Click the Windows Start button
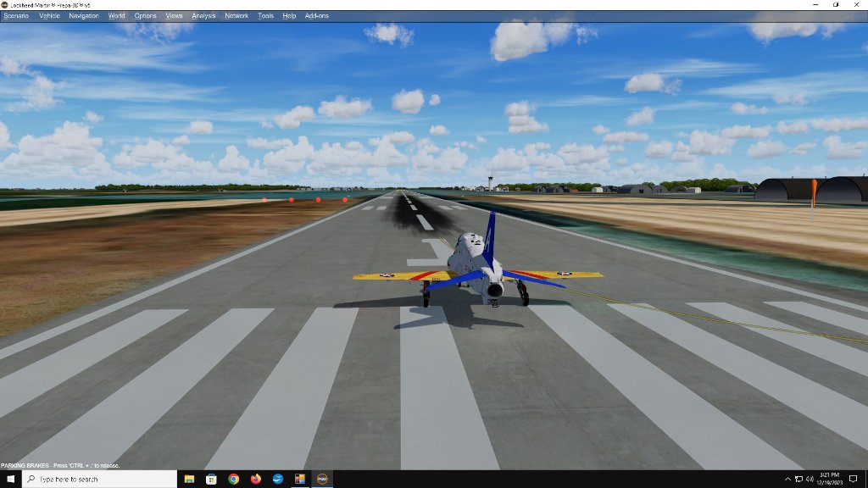 point(9,479)
